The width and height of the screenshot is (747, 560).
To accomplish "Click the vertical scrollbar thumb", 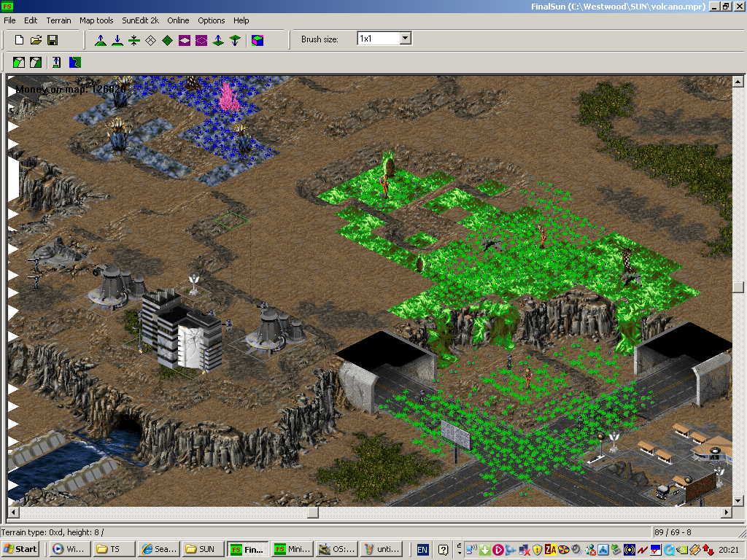I will tap(738, 287).
